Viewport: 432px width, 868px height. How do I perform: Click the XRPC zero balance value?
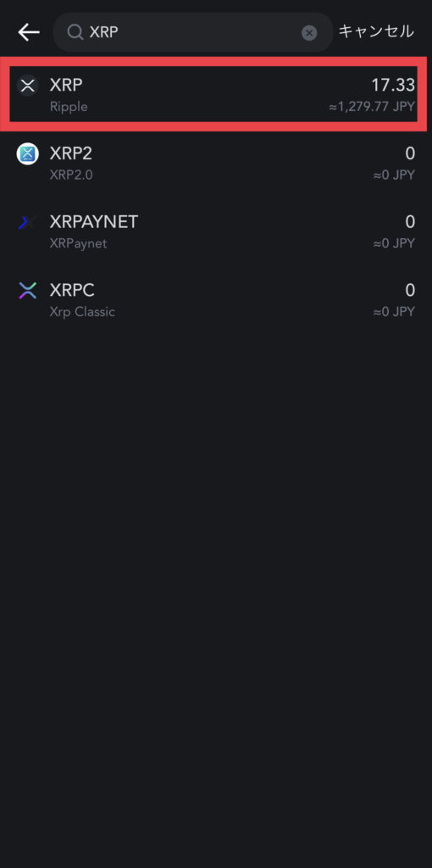[x=410, y=290]
